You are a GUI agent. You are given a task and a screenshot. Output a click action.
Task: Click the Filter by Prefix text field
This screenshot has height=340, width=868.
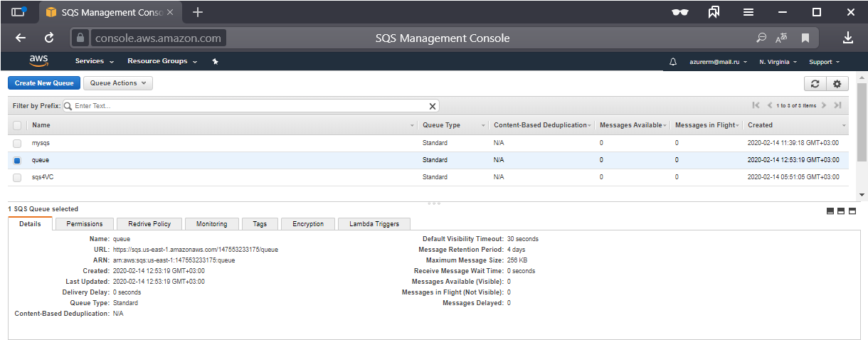(249, 106)
